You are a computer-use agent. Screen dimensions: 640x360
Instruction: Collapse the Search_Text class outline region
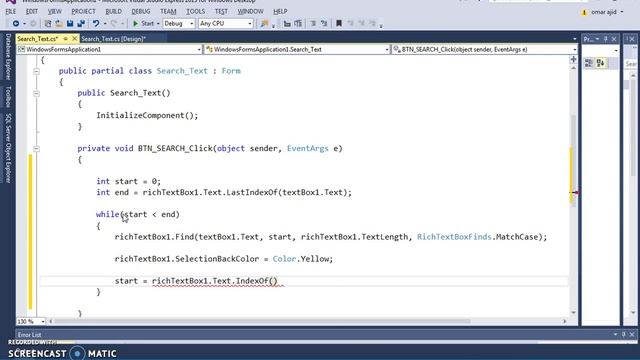tap(36, 71)
